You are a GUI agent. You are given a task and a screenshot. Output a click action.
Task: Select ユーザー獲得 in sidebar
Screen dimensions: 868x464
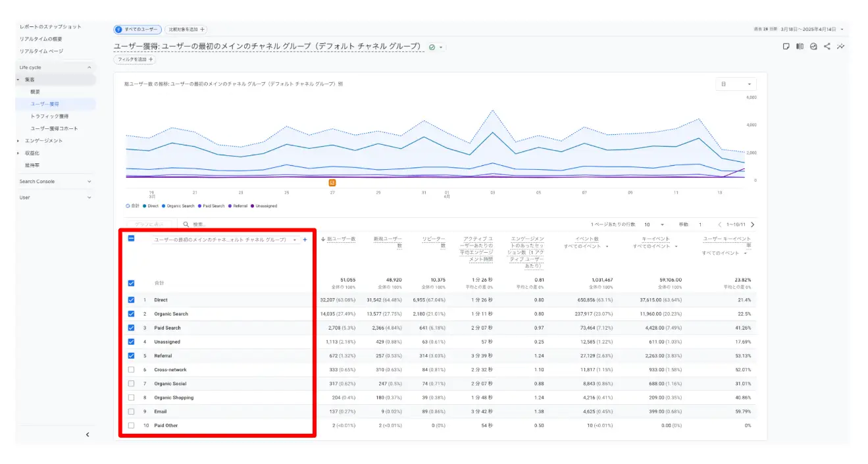[x=45, y=104]
